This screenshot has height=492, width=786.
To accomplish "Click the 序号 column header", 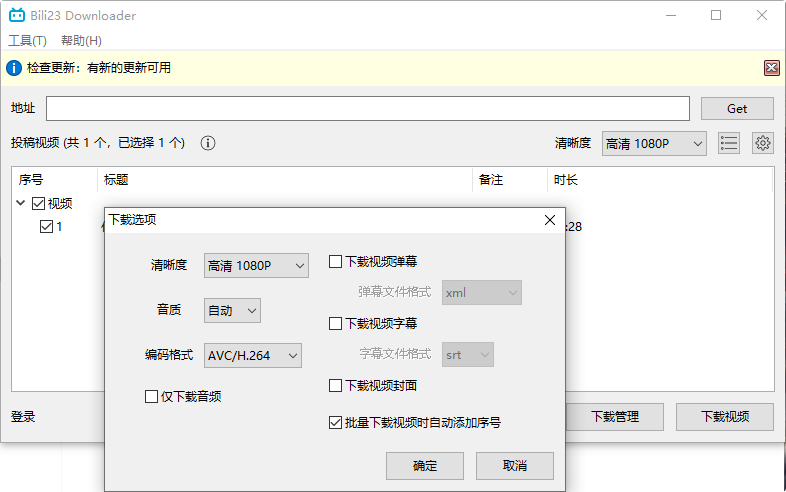I will 54,180.
